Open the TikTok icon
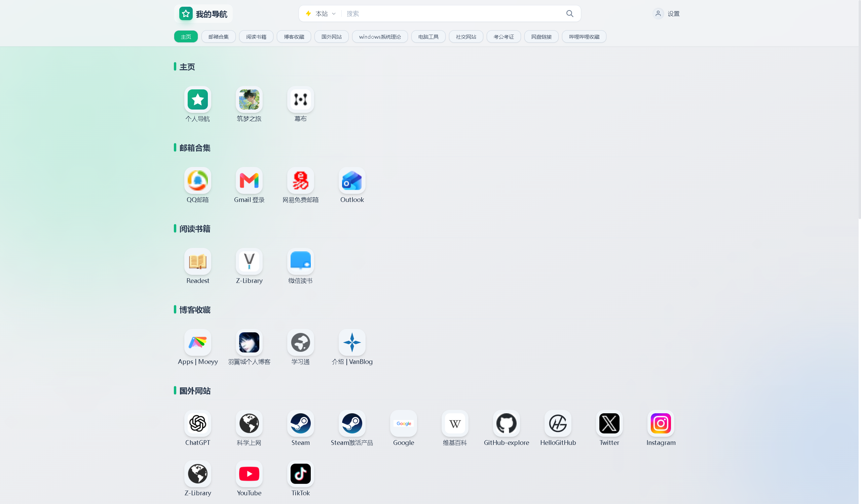 pos(300,474)
